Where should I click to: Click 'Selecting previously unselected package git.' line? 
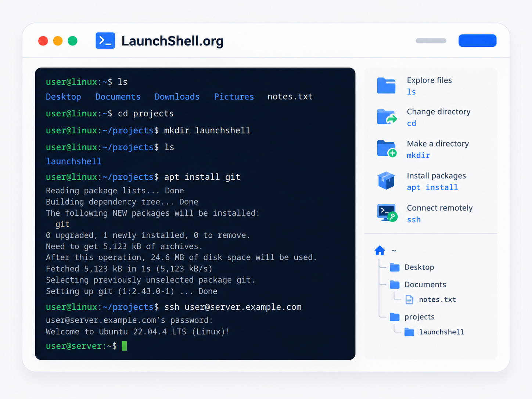pyautogui.click(x=150, y=280)
